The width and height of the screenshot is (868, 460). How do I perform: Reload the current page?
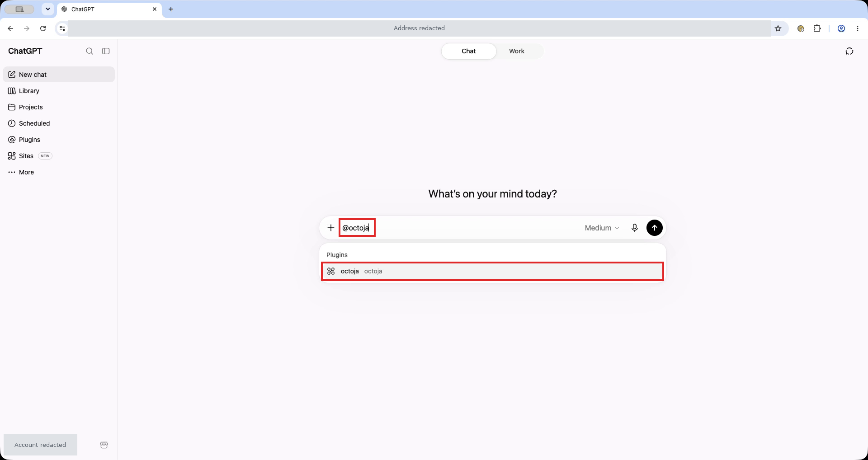tap(43, 28)
